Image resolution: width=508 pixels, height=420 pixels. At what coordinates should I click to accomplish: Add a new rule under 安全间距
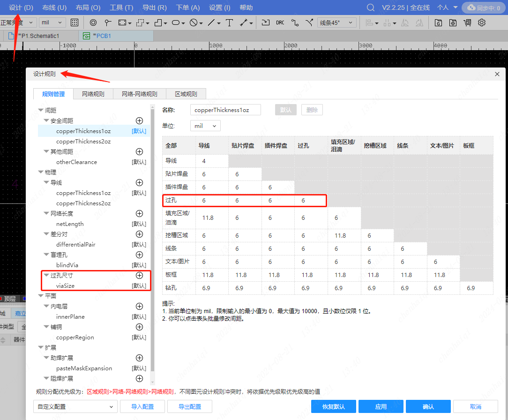point(139,121)
